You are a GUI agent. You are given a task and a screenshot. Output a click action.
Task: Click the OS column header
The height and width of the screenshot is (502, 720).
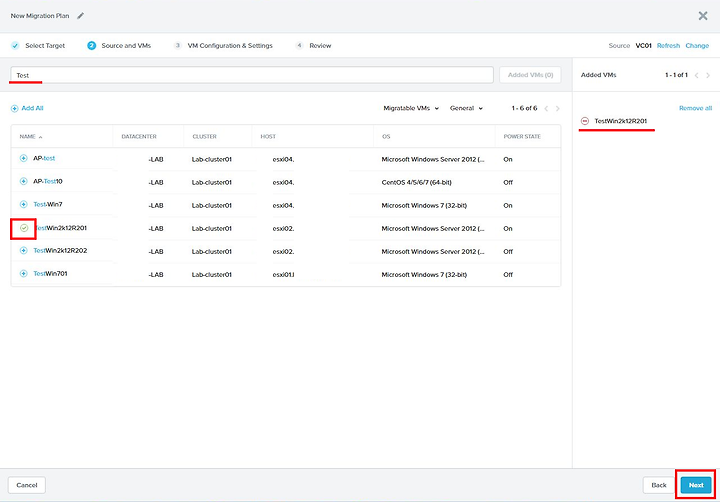pyautogui.click(x=386, y=136)
